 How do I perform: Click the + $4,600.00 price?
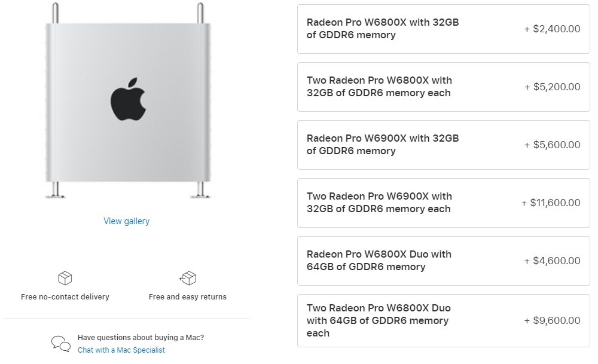(x=552, y=261)
